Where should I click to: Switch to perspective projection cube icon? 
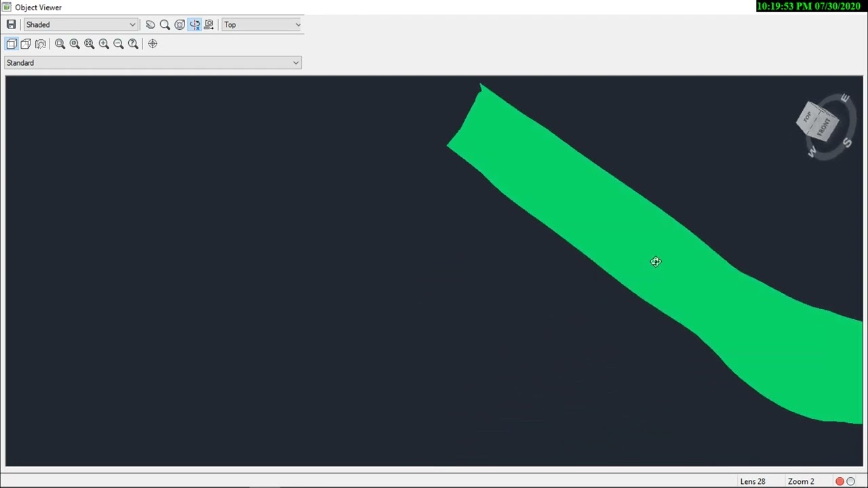pyautogui.click(x=26, y=43)
